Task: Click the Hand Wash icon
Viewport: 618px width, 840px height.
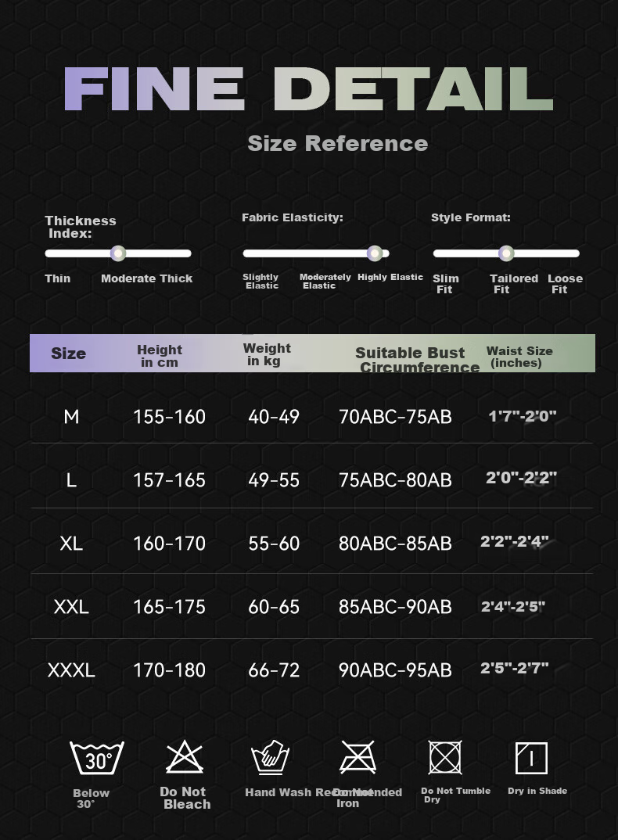Action: click(x=270, y=758)
